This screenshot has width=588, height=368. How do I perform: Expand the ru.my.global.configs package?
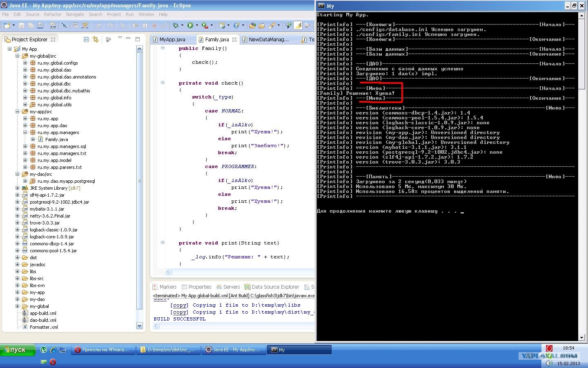25,63
